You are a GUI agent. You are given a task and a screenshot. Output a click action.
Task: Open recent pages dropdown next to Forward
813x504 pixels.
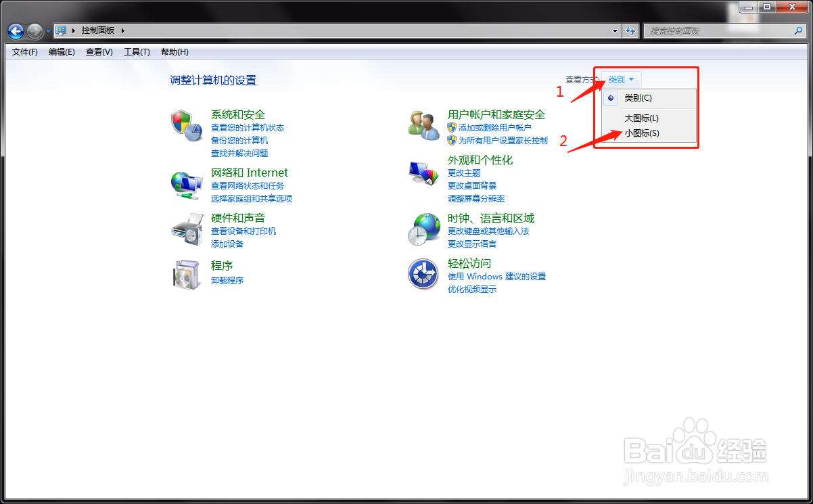coord(48,31)
